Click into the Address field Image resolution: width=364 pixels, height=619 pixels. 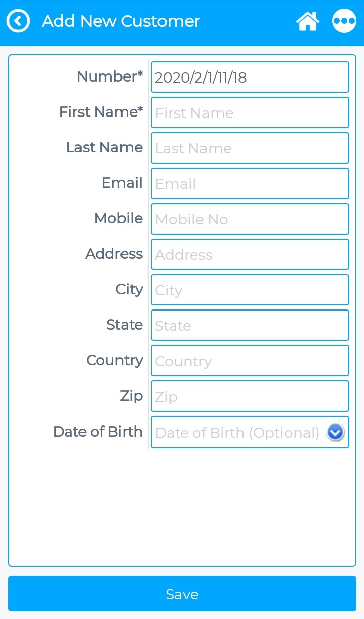click(250, 254)
